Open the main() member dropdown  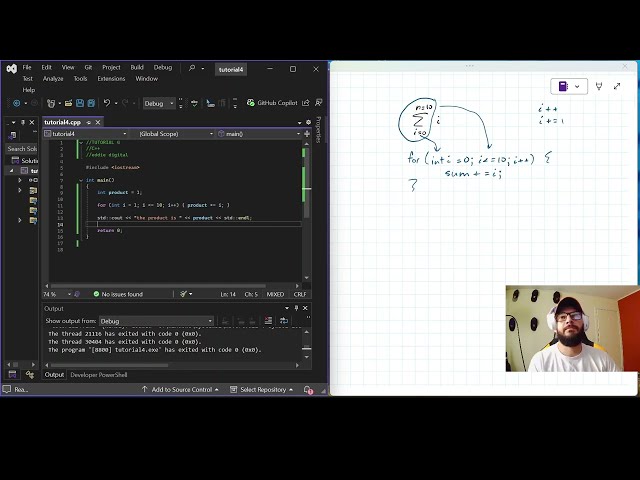point(259,134)
